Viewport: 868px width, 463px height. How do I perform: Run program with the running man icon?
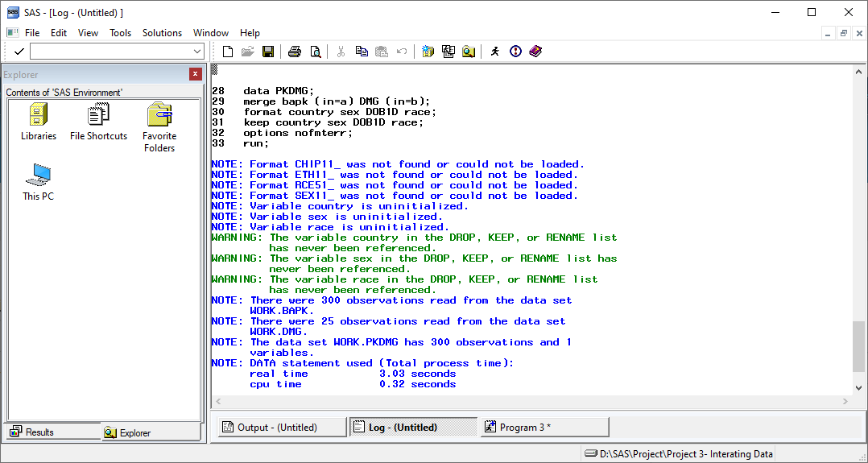tap(494, 52)
